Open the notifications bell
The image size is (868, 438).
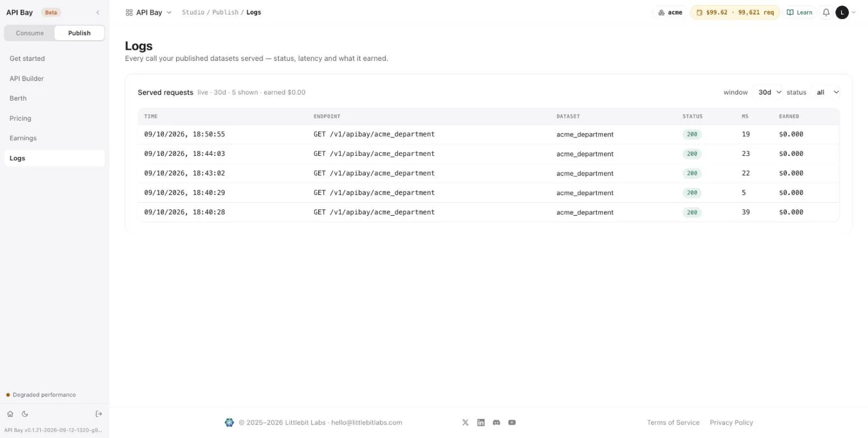point(826,12)
